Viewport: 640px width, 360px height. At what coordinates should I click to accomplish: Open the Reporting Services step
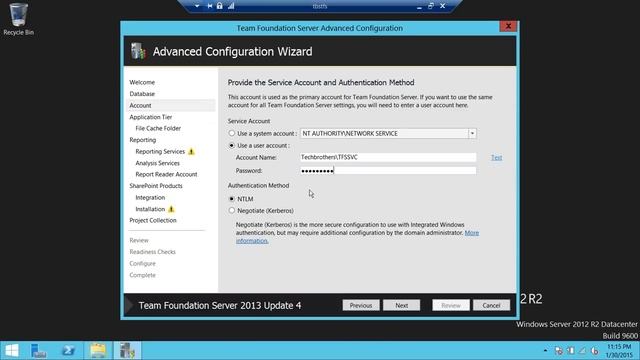(160, 151)
